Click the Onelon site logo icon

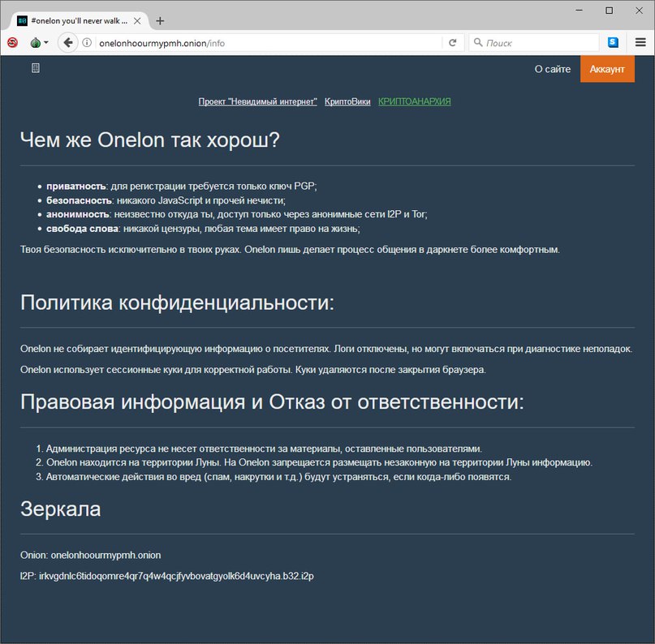coord(35,69)
